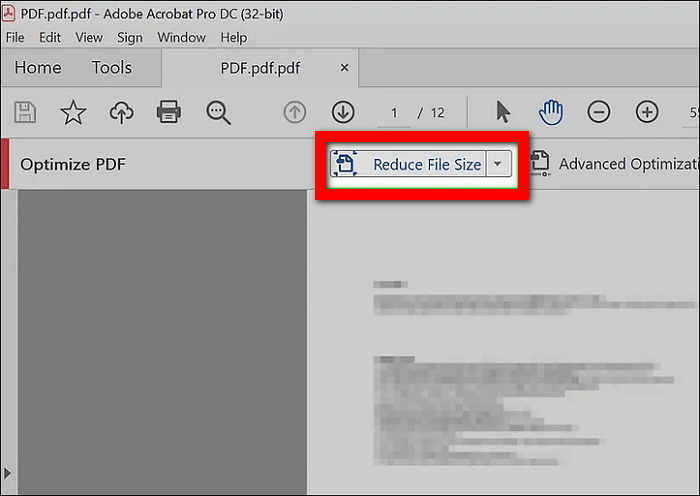Click the Save file icon

tap(25, 112)
